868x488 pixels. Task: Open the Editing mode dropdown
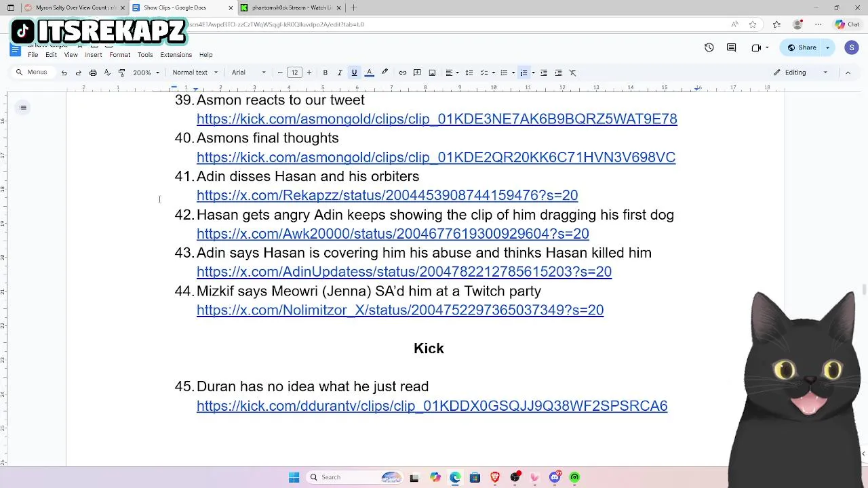tap(801, 73)
